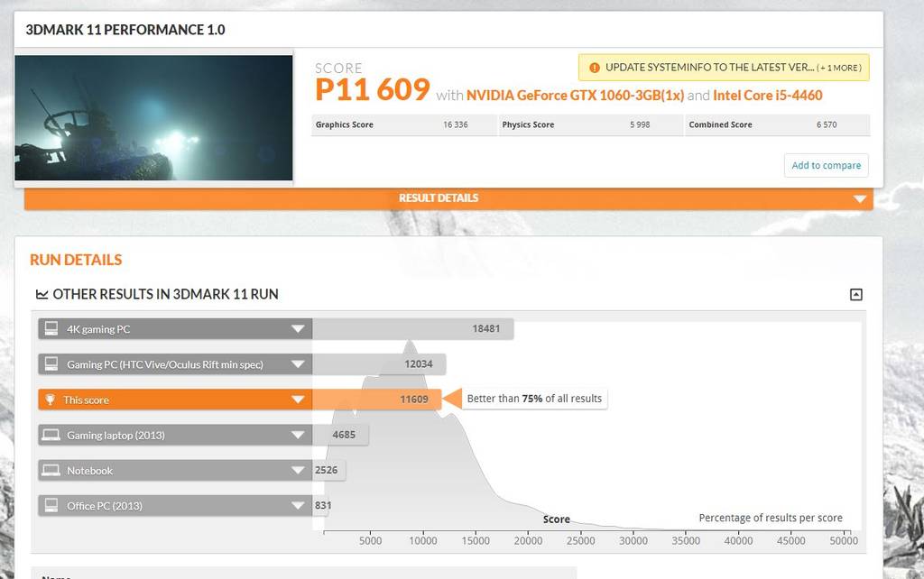The width and height of the screenshot is (924, 579).
Task: Click the Gaming PC min spec score 12034
Action: tap(419, 364)
